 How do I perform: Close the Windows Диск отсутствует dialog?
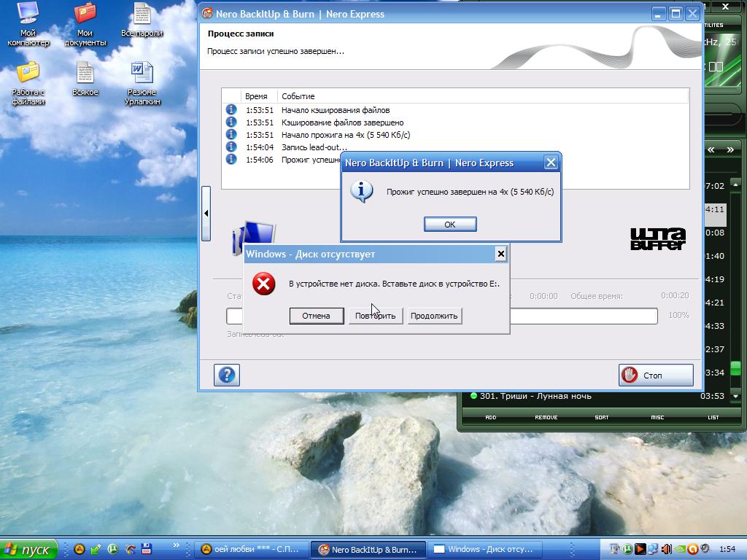tap(500, 254)
